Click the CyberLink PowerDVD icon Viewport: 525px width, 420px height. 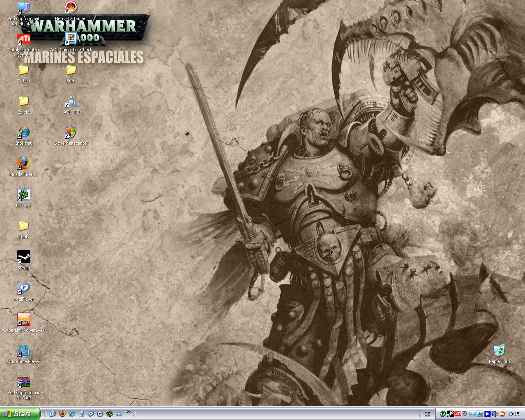click(23, 320)
